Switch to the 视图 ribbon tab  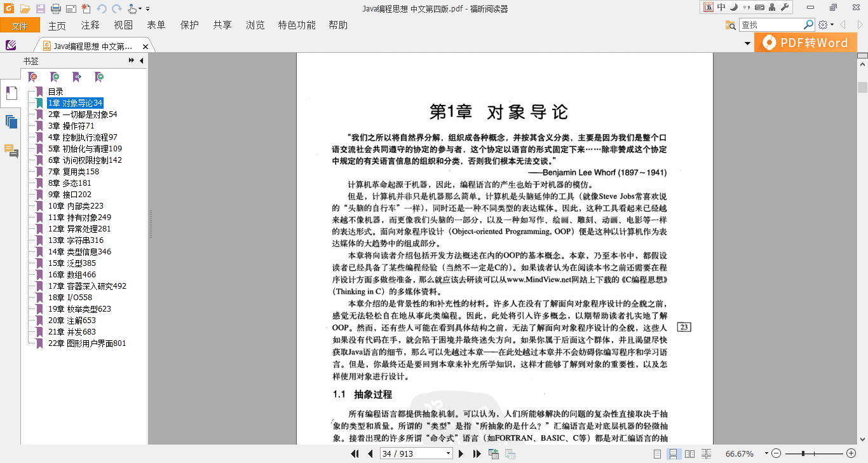coord(123,25)
